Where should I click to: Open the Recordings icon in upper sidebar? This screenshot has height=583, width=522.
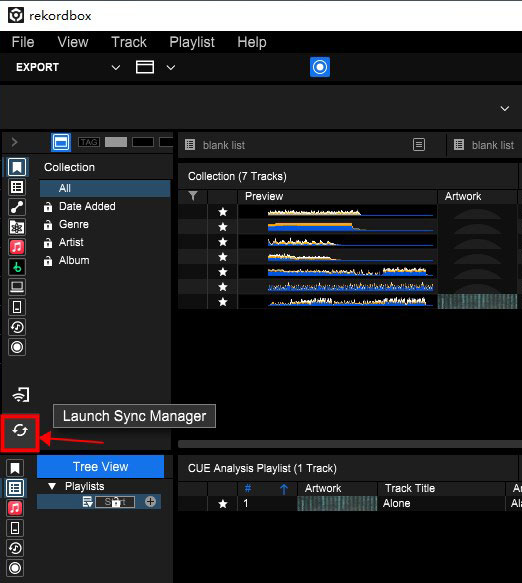(17, 347)
